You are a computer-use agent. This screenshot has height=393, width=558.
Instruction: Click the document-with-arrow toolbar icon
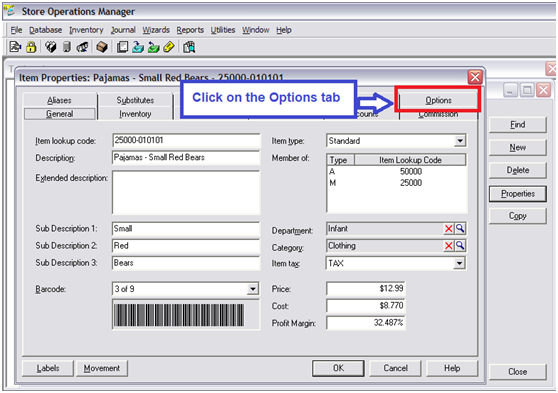(x=15, y=47)
